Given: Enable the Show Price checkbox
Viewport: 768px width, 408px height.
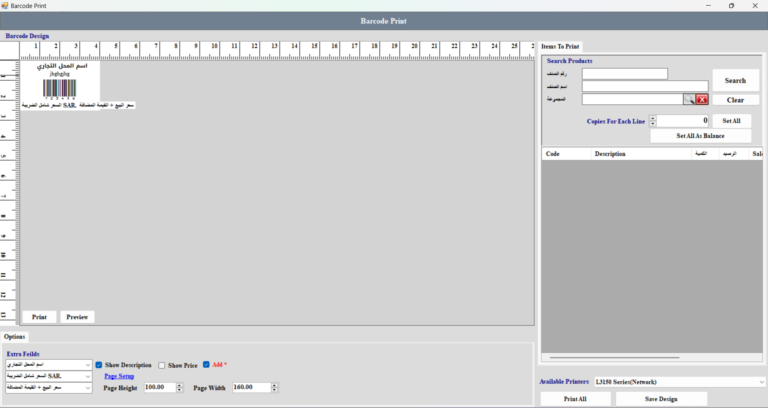Looking at the screenshot, I should [162, 365].
